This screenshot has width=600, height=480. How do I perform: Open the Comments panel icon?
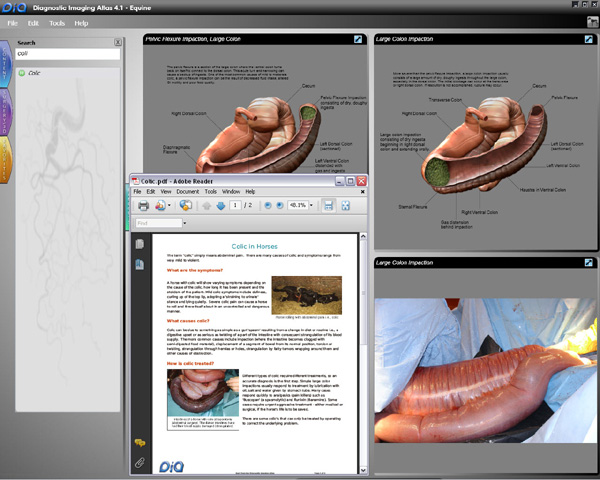[x=140, y=443]
